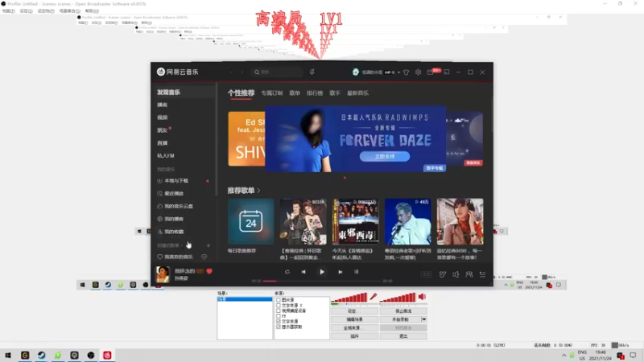Mute the microphone using the red mic icon
Viewport: 644px width, 362px height.
374,296
